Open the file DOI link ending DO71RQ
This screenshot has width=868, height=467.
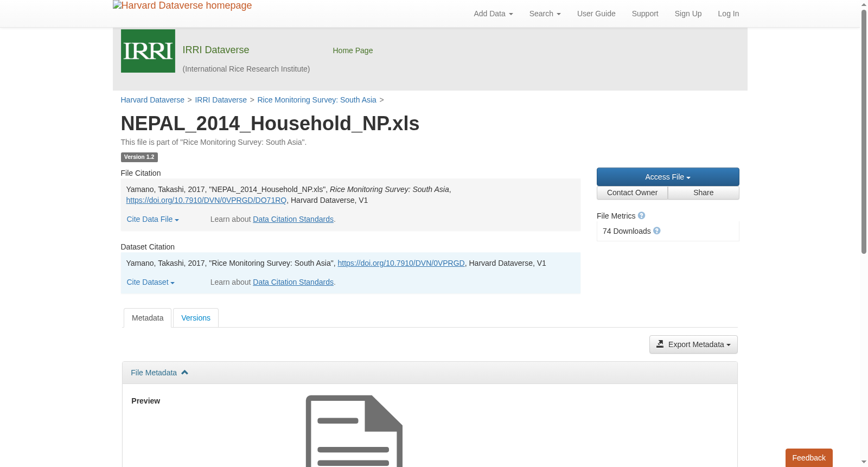pyautogui.click(x=206, y=200)
